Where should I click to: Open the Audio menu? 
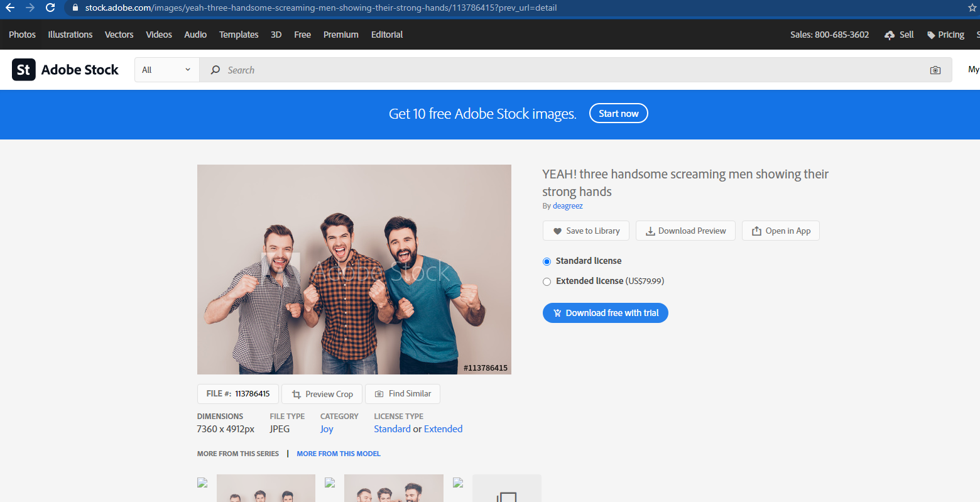195,35
